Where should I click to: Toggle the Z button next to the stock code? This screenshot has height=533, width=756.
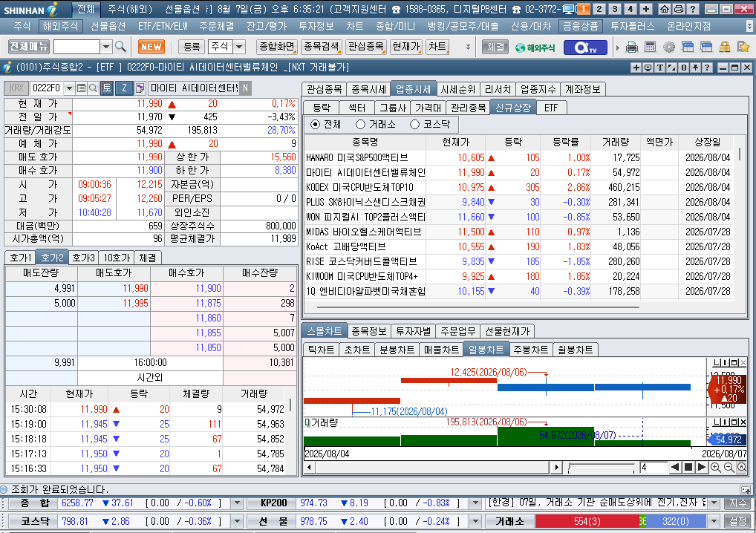click(x=124, y=88)
